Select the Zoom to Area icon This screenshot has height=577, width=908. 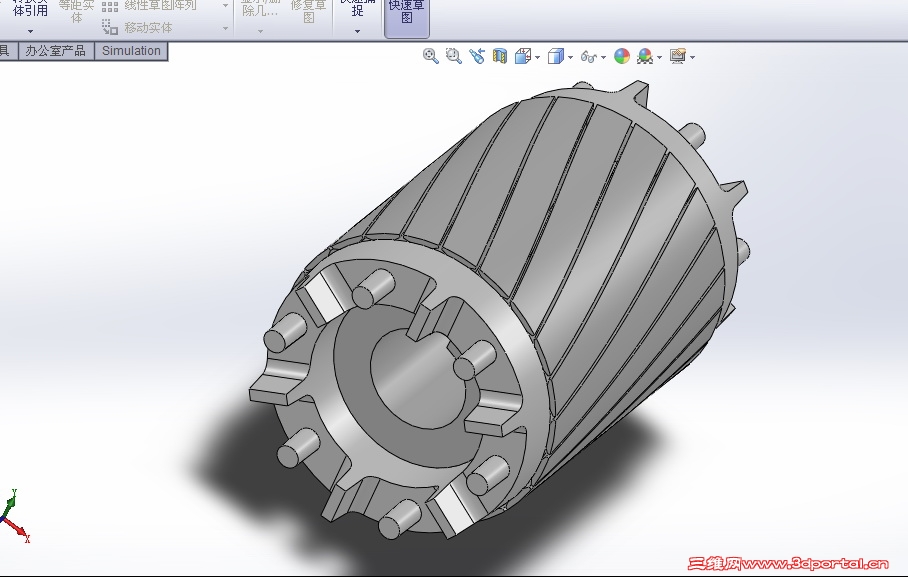coord(453,56)
